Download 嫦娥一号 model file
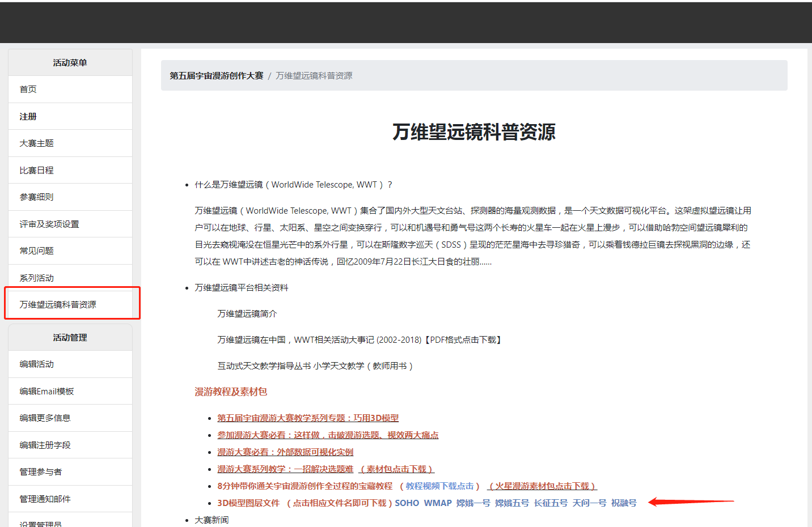This screenshot has height=527, width=812. [x=473, y=503]
